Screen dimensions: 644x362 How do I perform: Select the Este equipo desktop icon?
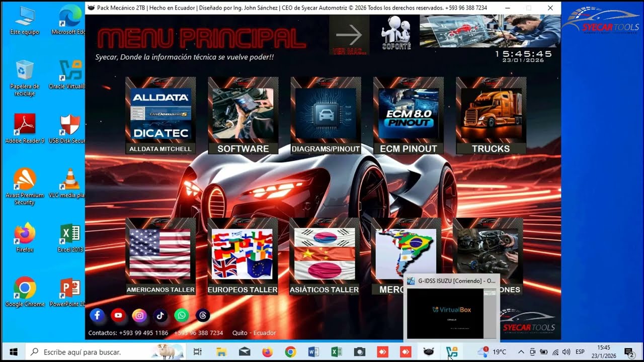tap(25, 20)
